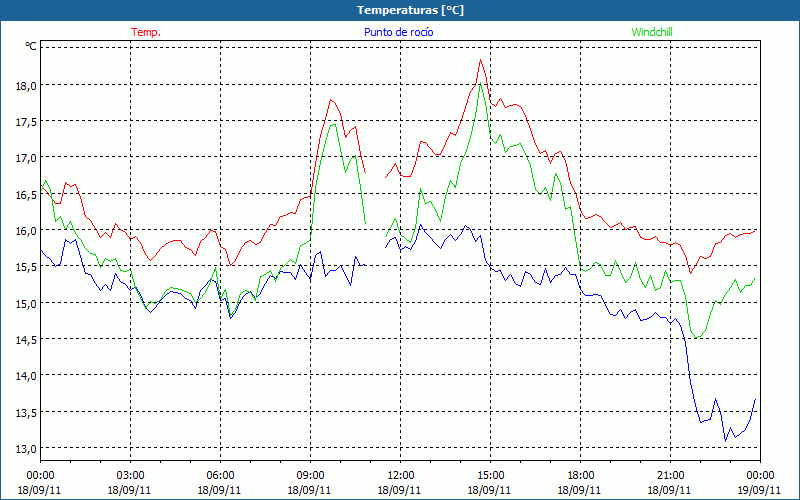This screenshot has width=800, height=500.
Task: Click the 19/09/11 date label
Action: (759, 490)
